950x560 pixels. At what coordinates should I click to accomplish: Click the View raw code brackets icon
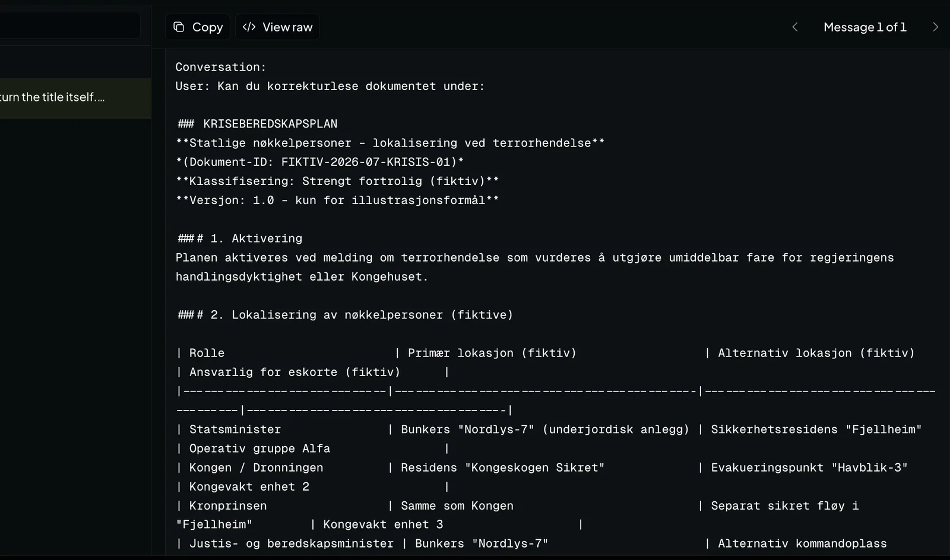pos(249,27)
